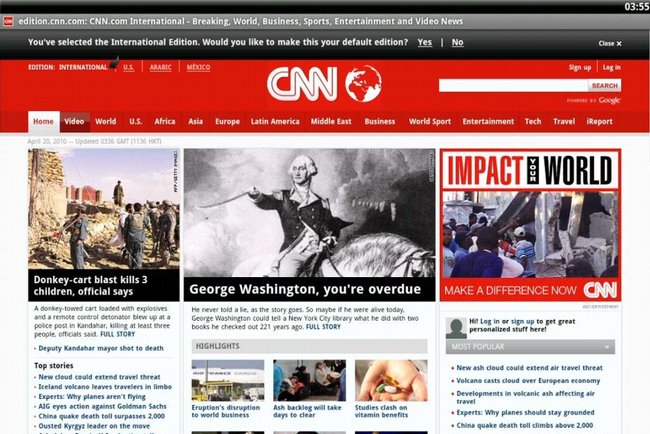Switch to the Arabic edition

(x=160, y=68)
